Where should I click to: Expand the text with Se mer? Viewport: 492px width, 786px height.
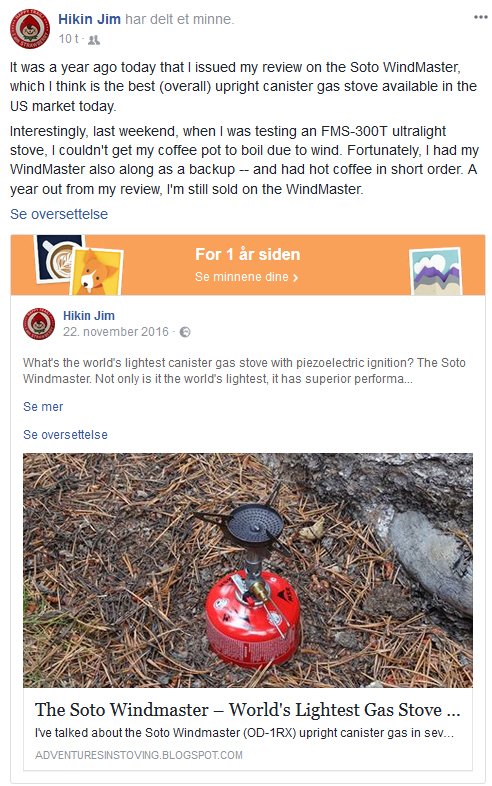43,407
